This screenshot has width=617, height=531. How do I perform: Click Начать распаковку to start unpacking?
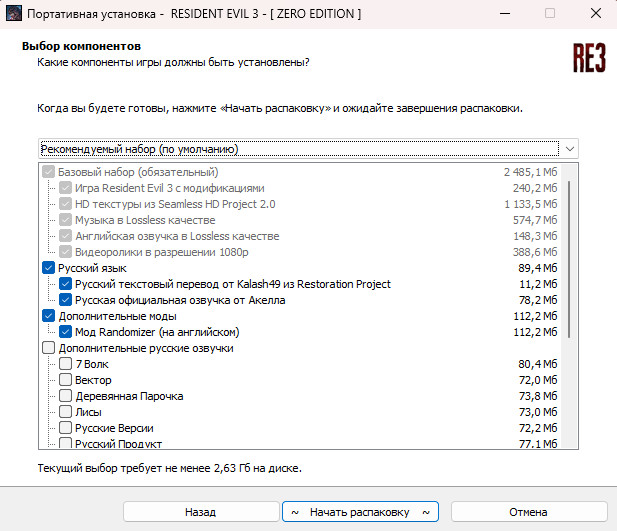coord(360,511)
